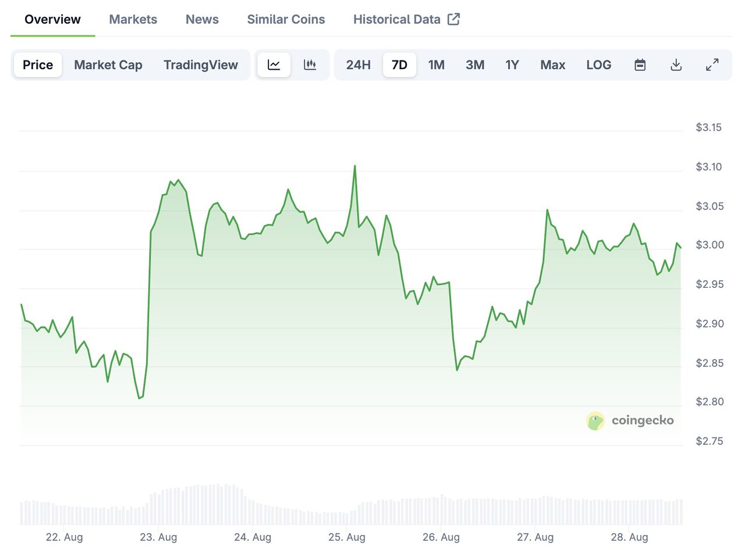Open the News tab
Image resolution: width=745 pixels, height=560 pixels.
point(202,19)
